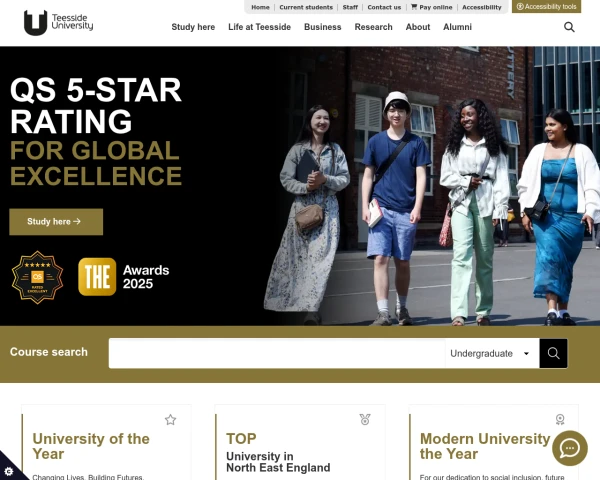Open the Accessibility link
This screenshot has width=600, height=480.
481,7
